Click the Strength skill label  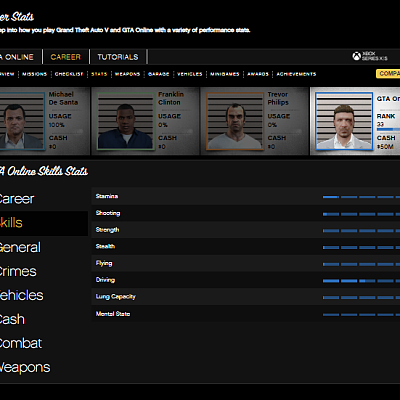pos(107,230)
